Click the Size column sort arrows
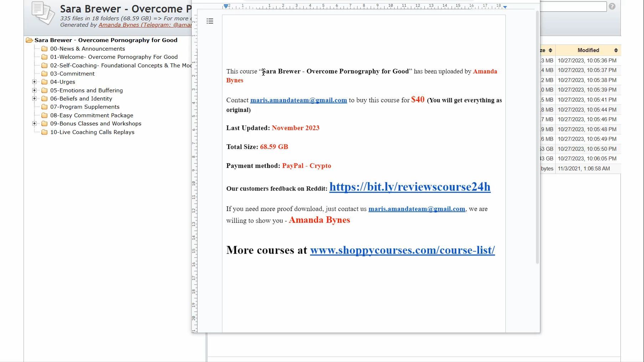The width and height of the screenshot is (644, 362). coord(550,50)
